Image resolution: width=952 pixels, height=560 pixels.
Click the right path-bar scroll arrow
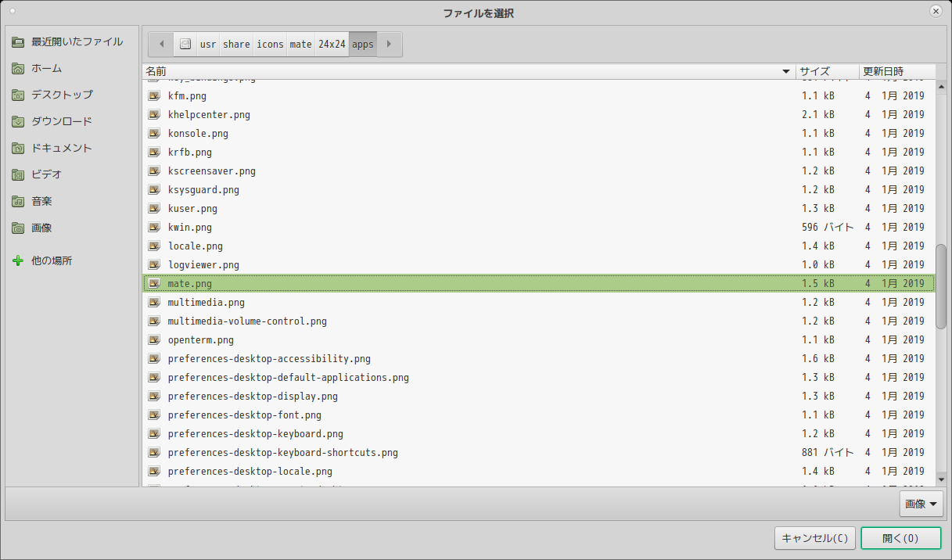pyautogui.click(x=390, y=45)
